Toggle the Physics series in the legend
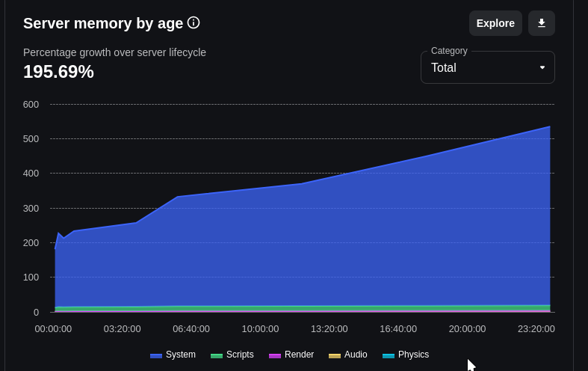 tap(406, 355)
